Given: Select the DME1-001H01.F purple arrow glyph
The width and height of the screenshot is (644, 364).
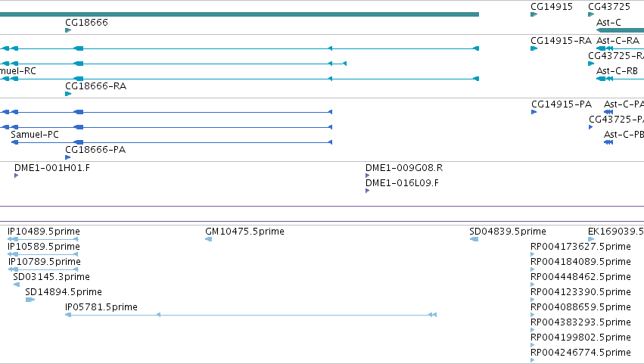Looking at the screenshot, I should [17, 176].
